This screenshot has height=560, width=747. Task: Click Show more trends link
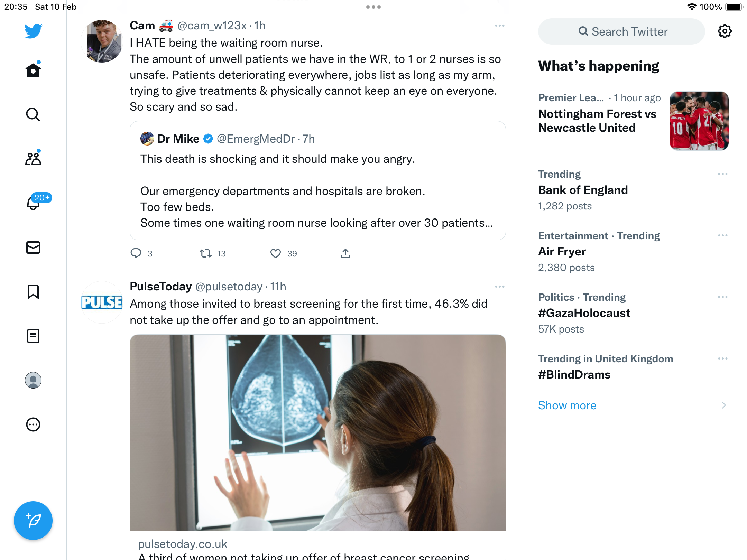click(567, 405)
